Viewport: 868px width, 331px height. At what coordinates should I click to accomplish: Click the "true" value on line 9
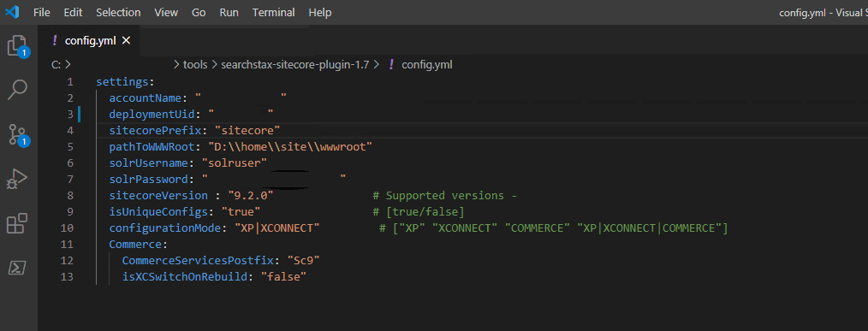click(x=241, y=211)
